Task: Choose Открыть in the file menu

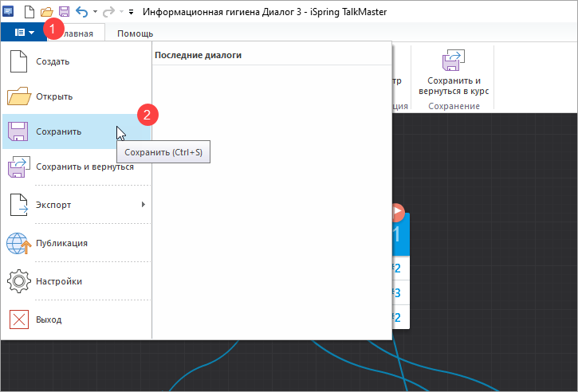Action: pos(77,96)
